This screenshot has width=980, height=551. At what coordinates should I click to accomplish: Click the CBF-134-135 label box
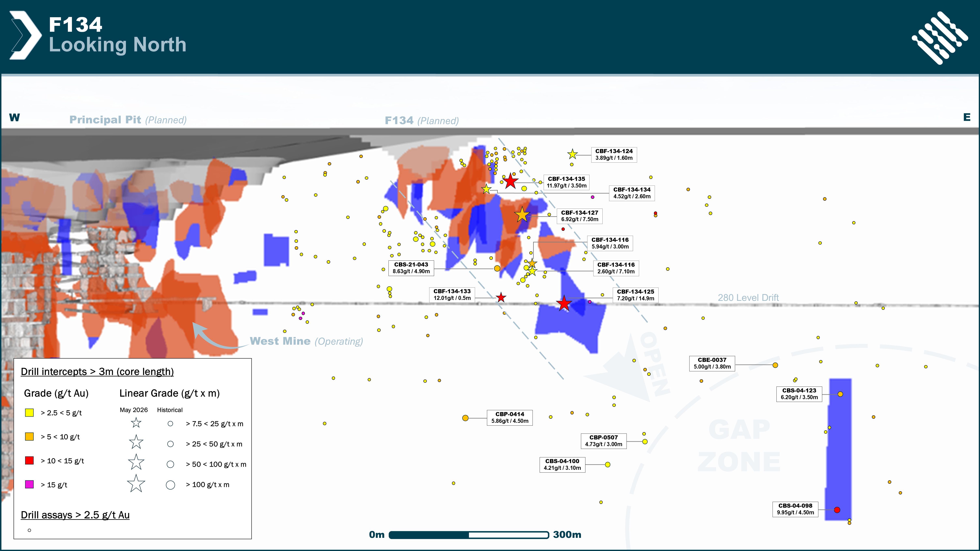click(566, 182)
